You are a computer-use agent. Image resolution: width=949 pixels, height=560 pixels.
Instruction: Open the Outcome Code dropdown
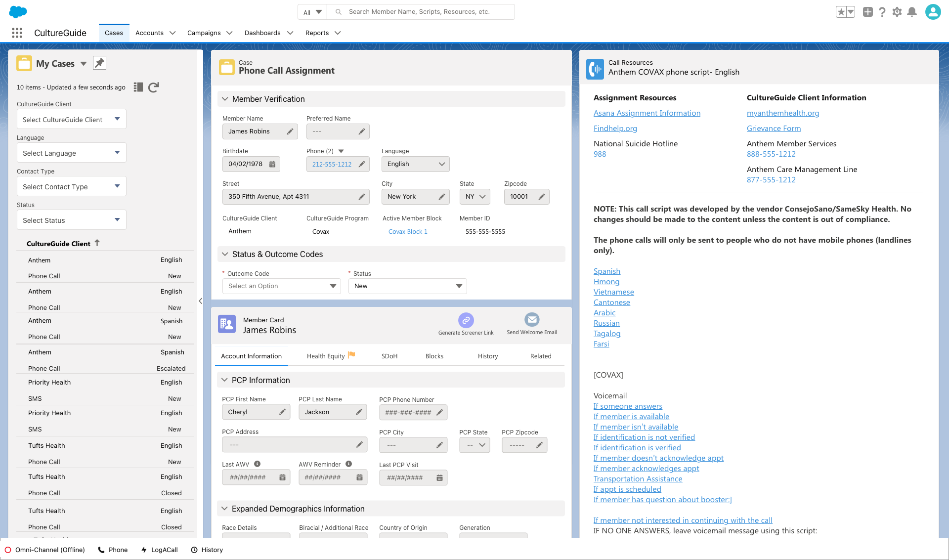coord(281,286)
